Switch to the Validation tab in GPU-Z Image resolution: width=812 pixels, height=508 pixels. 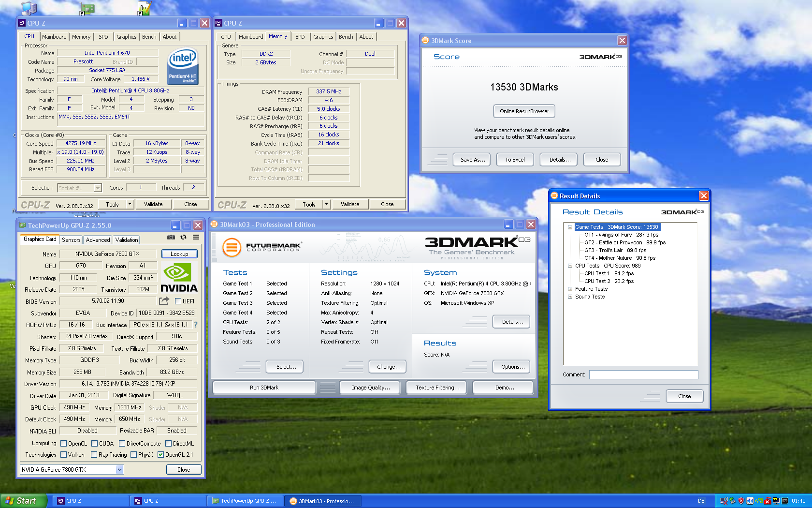127,239
